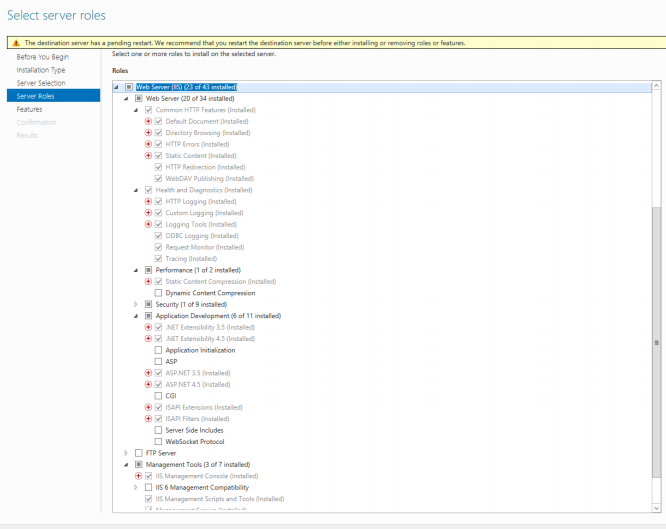The width and height of the screenshot is (666, 529).
Task: Click the roles list scrollbar up arrow
Action: pyautogui.click(x=656, y=85)
